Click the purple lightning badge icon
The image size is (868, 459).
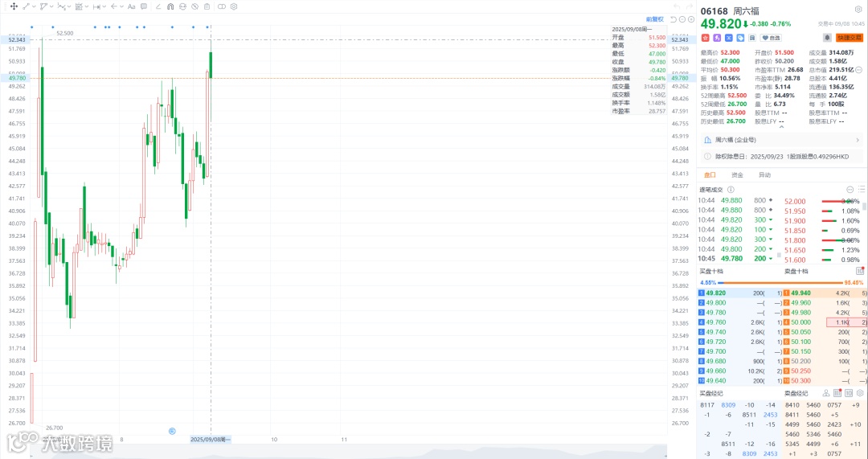pos(717,38)
